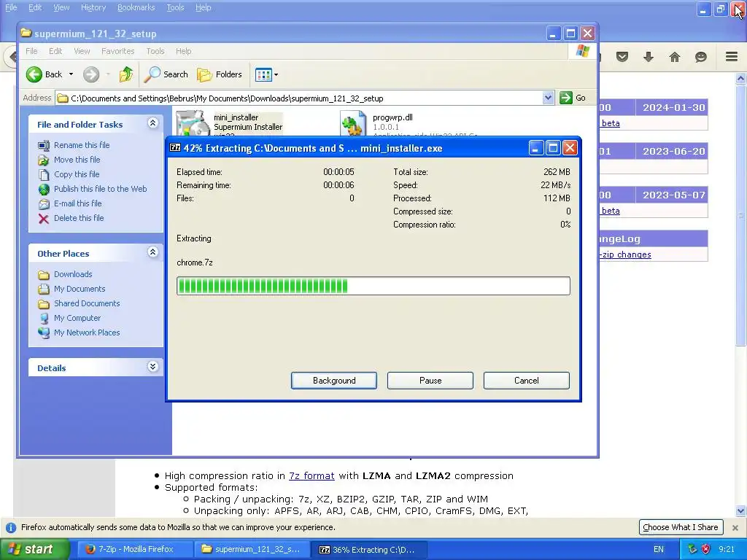This screenshot has height=560, width=747.
Task: Open the 7z format link
Action: (x=311, y=475)
